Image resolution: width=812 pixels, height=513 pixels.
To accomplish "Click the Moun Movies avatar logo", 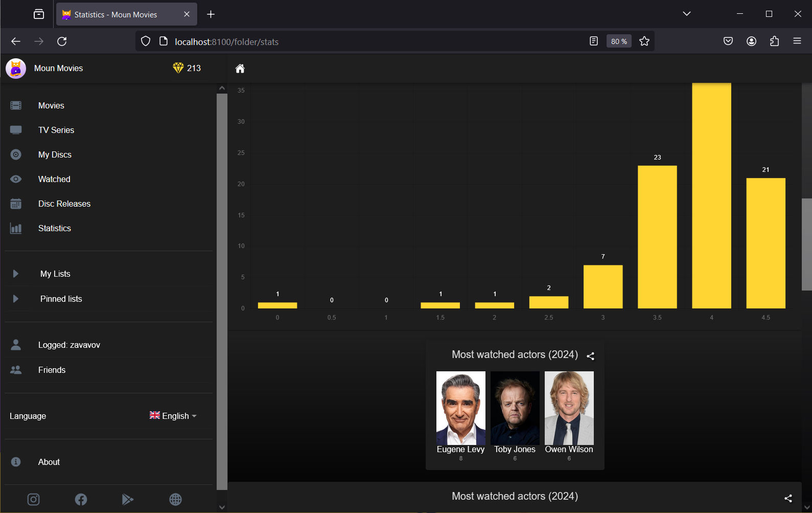I will click(x=16, y=69).
